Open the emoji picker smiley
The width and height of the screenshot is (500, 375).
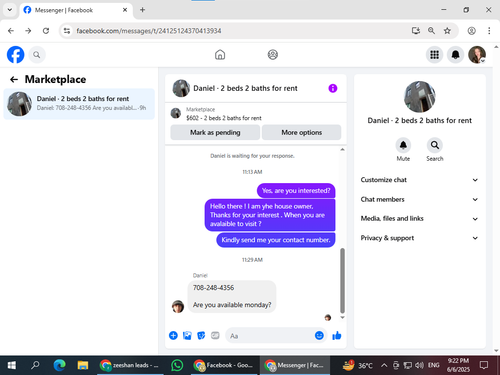pos(319,335)
